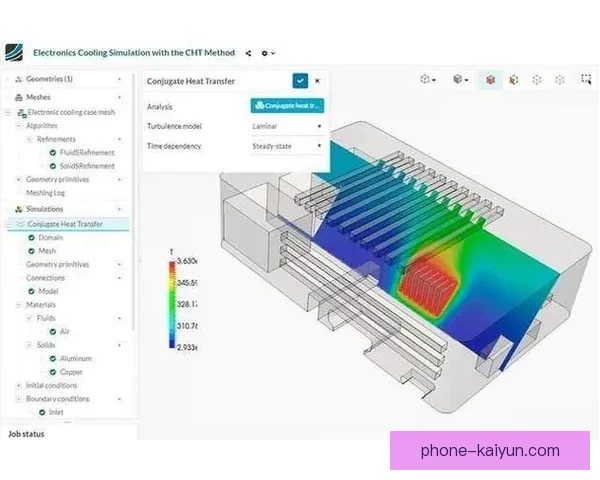Select Conjugate Heat Transfer in simulation tree
600x480 pixels.
click(64, 224)
